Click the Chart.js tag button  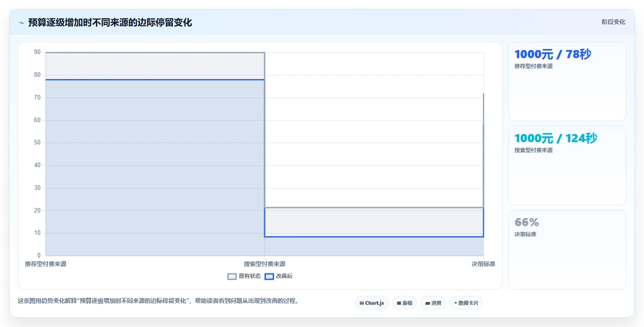pyautogui.click(x=372, y=303)
